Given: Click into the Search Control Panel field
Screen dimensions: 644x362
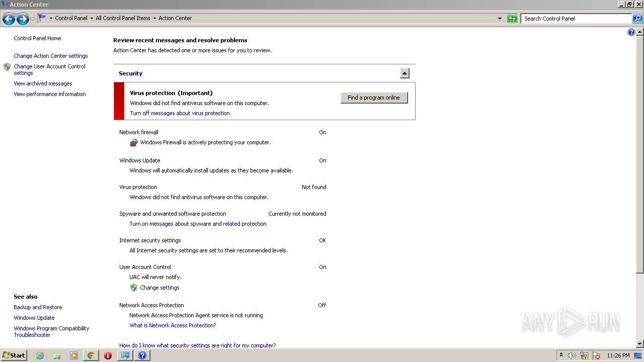Looking at the screenshot, I should pyautogui.click(x=577, y=19).
